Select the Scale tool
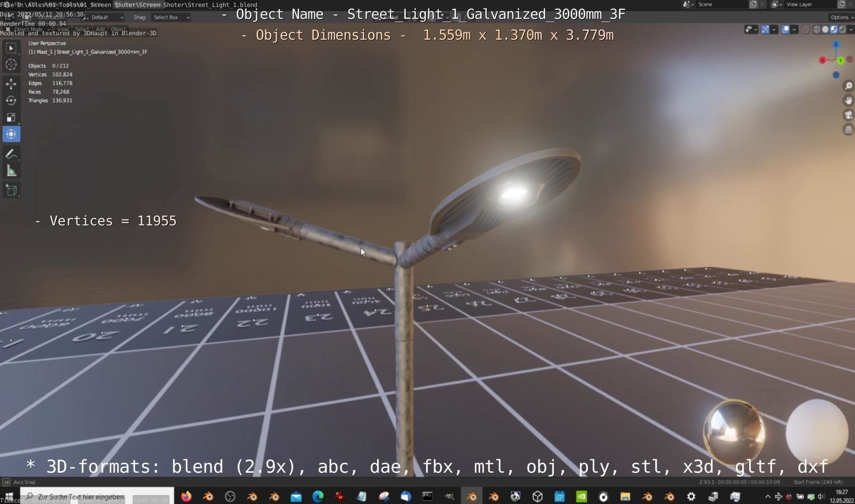This screenshot has width=855, height=504. tap(11, 117)
